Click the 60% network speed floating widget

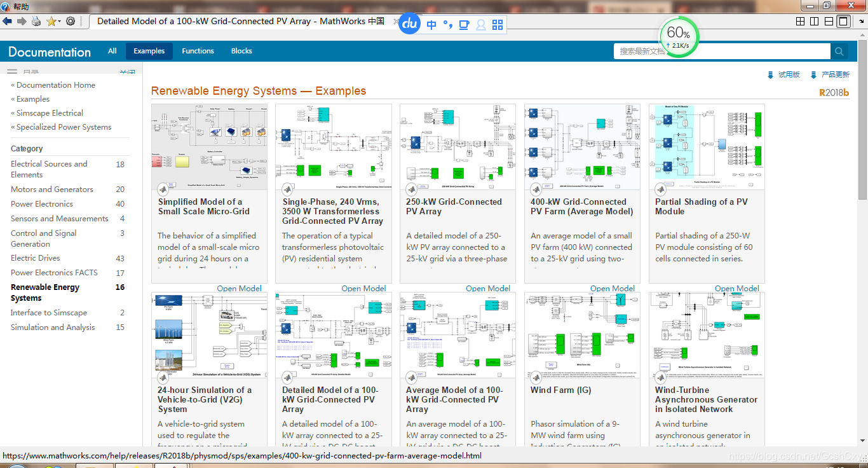click(678, 36)
